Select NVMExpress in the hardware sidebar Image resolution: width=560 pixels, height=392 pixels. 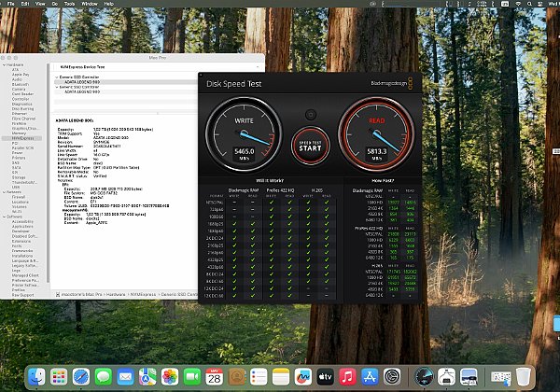point(21,137)
